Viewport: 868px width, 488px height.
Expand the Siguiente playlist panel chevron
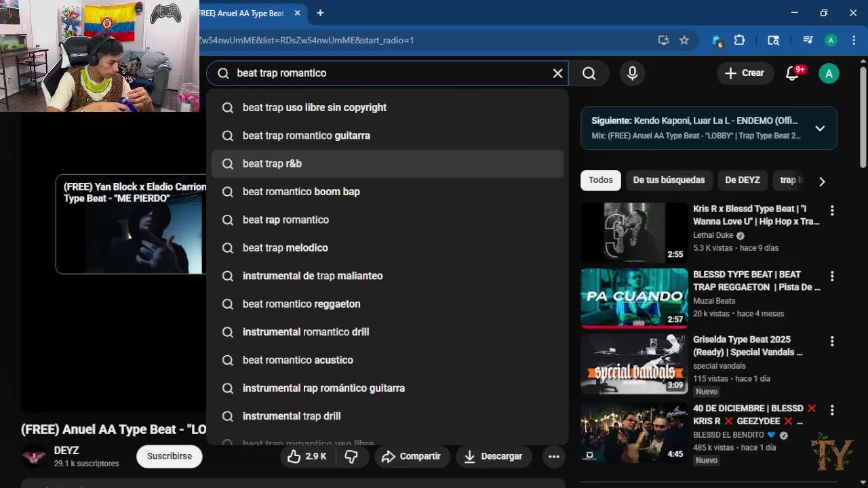point(820,128)
